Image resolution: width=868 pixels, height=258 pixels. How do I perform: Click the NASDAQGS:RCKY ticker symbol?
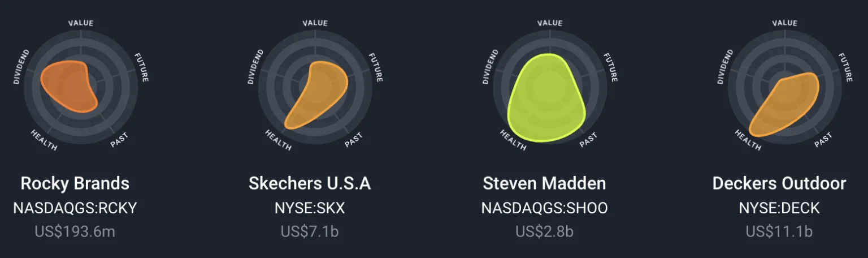(x=75, y=208)
